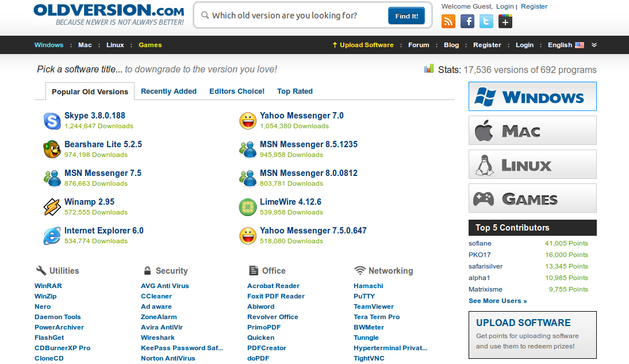Click the Upload Software promo box
This screenshot has width=629, height=364.
(x=532, y=335)
